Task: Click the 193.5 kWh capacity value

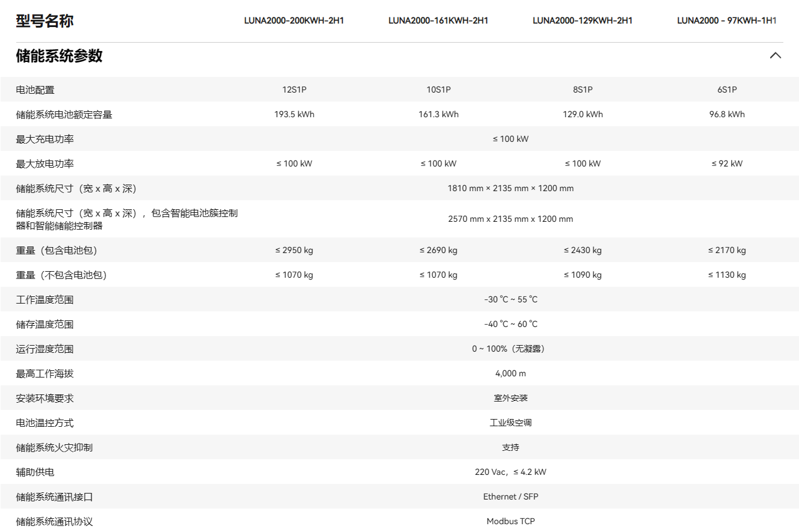Action: click(x=294, y=114)
